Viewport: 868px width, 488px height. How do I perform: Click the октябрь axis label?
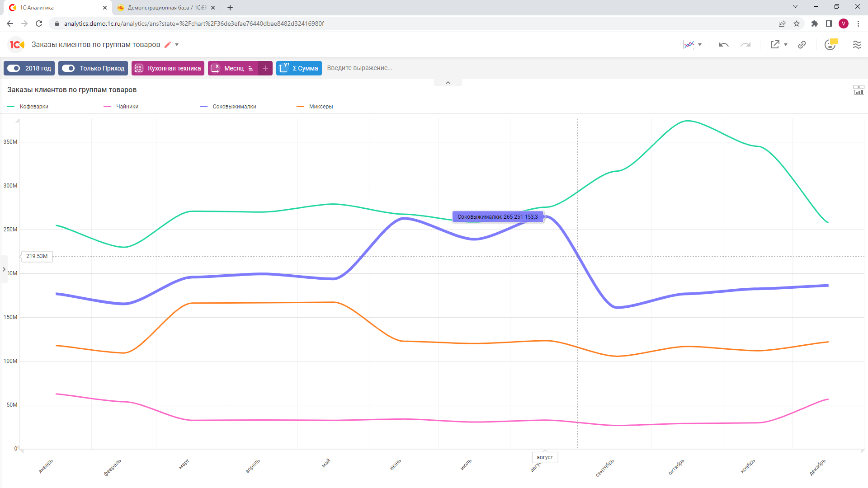point(676,467)
